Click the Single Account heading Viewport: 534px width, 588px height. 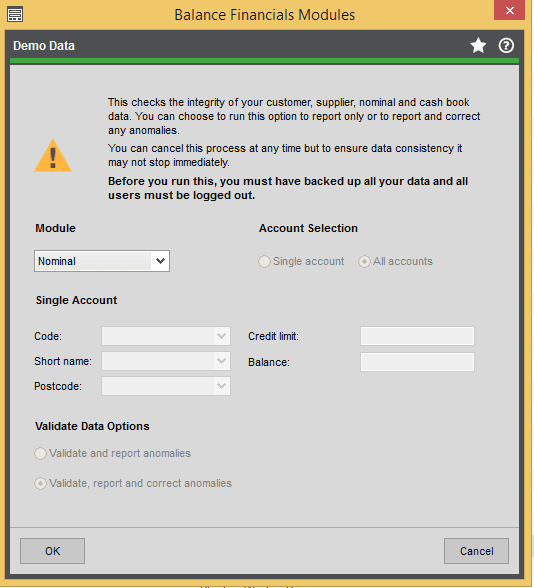(x=76, y=300)
